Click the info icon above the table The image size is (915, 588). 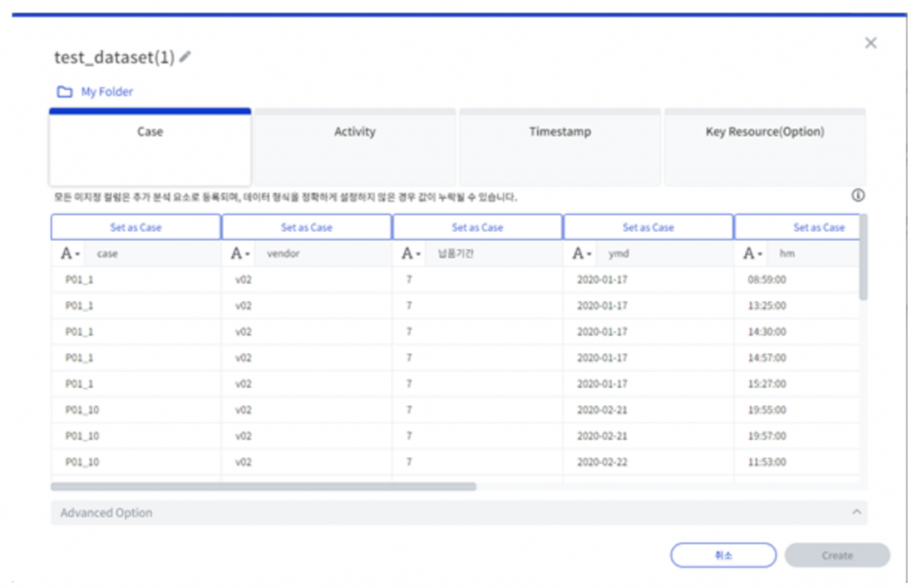coord(858,196)
